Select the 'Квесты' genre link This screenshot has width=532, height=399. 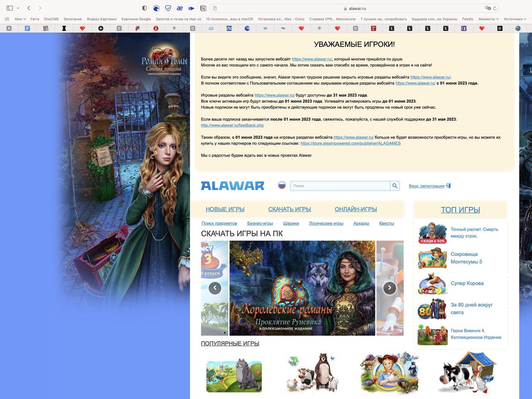(387, 223)
